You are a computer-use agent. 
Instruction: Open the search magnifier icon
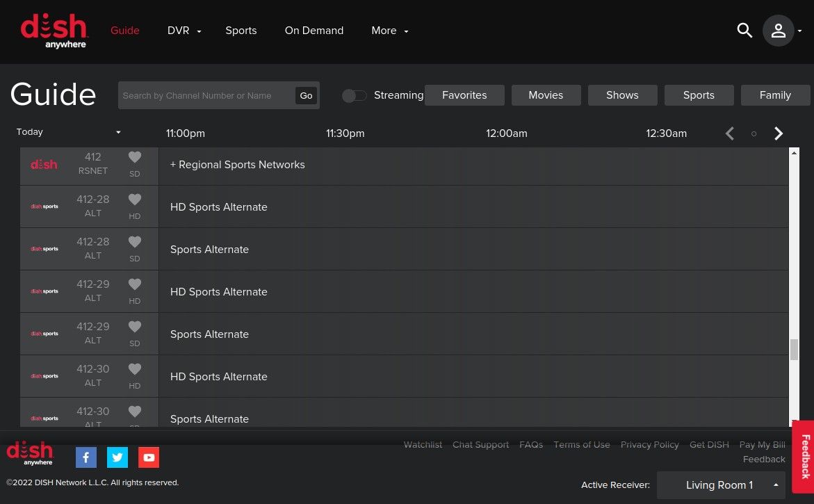pos(744,31)
